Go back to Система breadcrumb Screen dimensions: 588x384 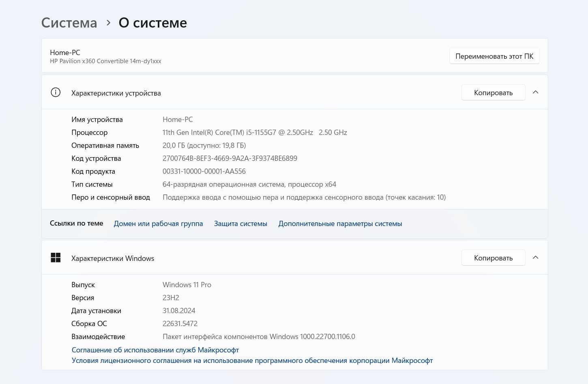(x=69, y=23)
